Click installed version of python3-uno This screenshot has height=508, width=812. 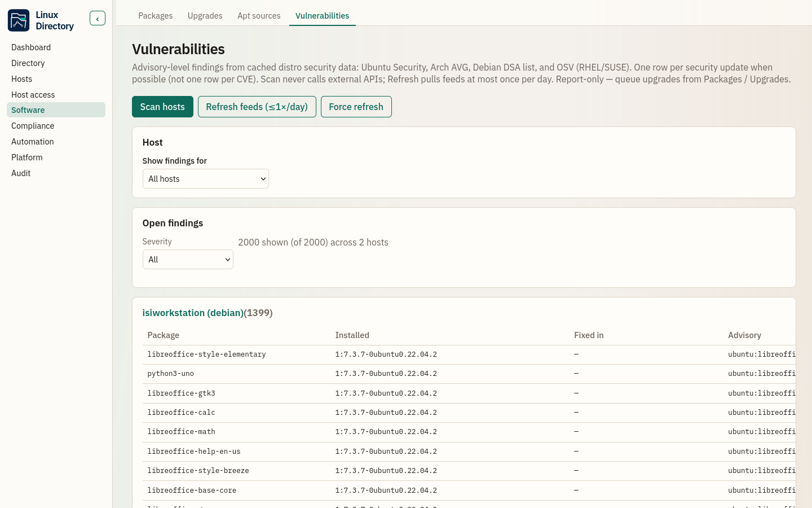[x=386, y=374]
